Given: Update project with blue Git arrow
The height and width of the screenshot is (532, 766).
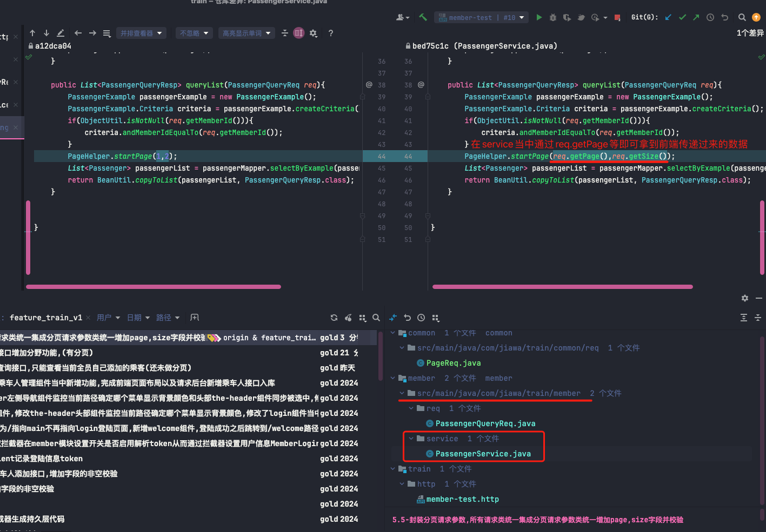Looking at the screenshot, I should coord(668,17).
